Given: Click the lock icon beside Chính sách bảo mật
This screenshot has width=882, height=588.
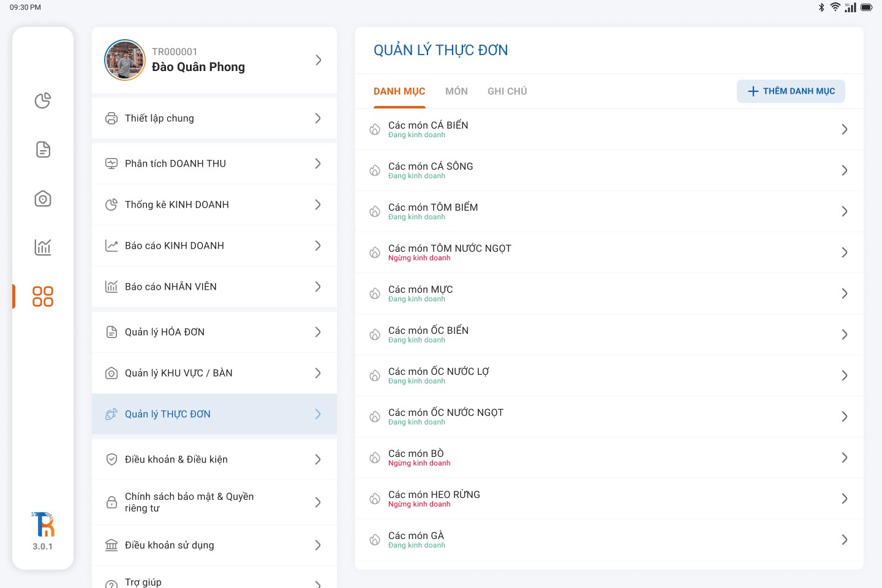Looking at the screenshot, I should (111, 502).
